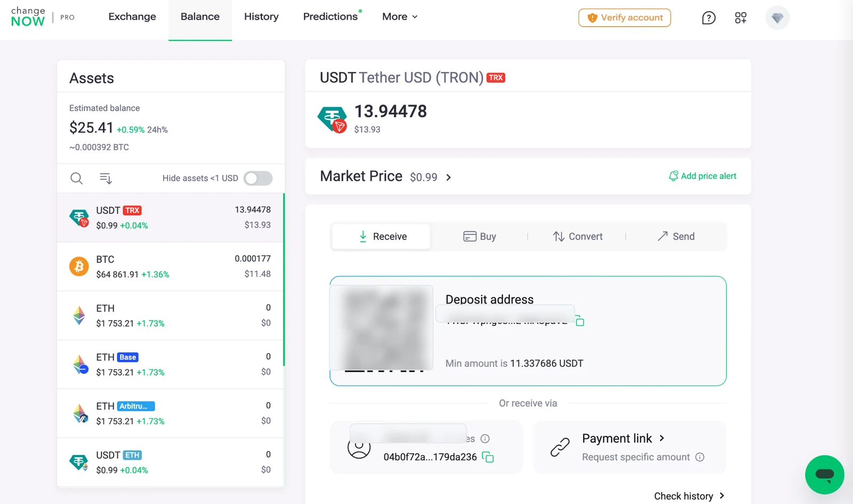The height and width of the screenshot is (504, 853).
Task: Click the large Tether TRON logo
Action: coord(332,119)
